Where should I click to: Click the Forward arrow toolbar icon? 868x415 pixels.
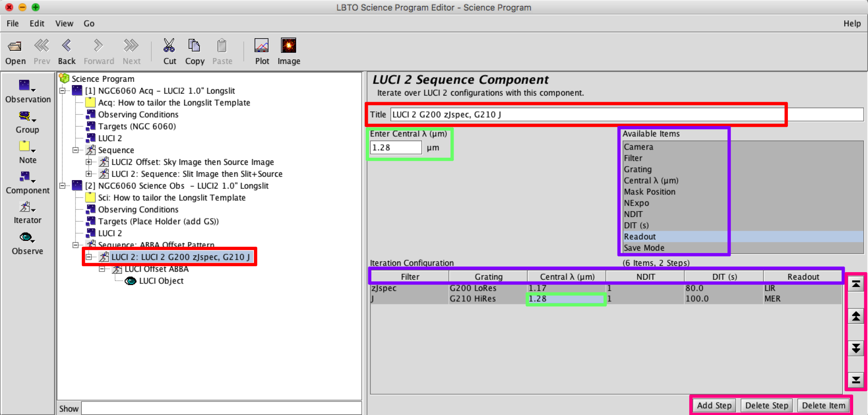[98, 45]
